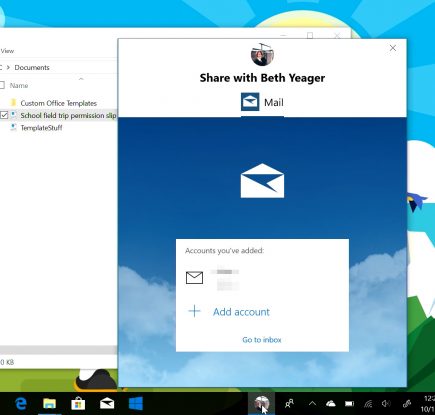Toggle the select-all checkbox beside Name
This screenshot has height=415, width=435.
tap(2, 85)
